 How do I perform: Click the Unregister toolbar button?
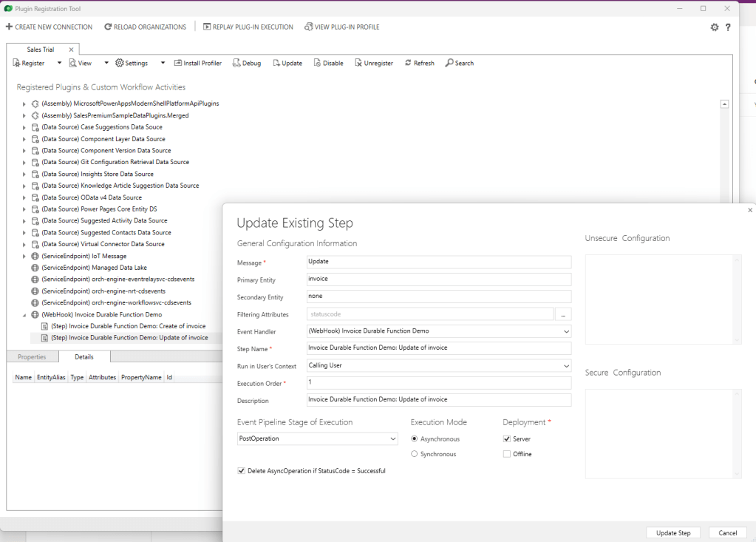[x=374, y=63]
